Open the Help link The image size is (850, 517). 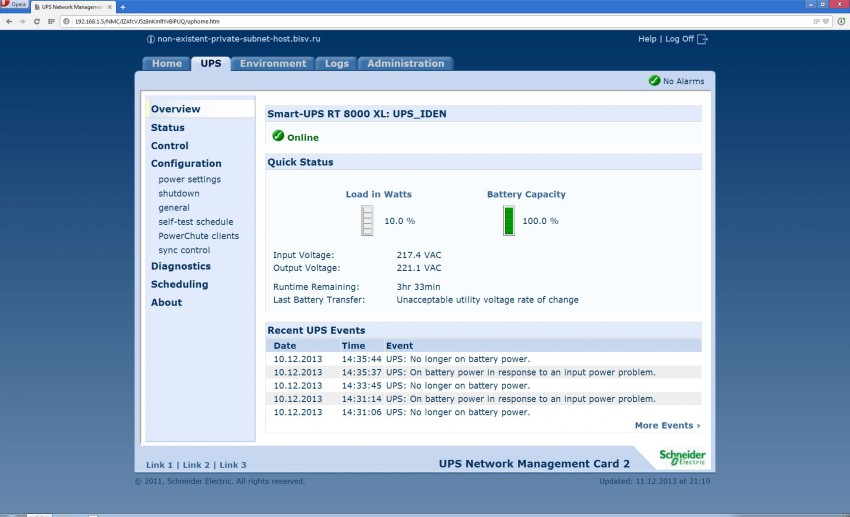click(x=647, y=39)
